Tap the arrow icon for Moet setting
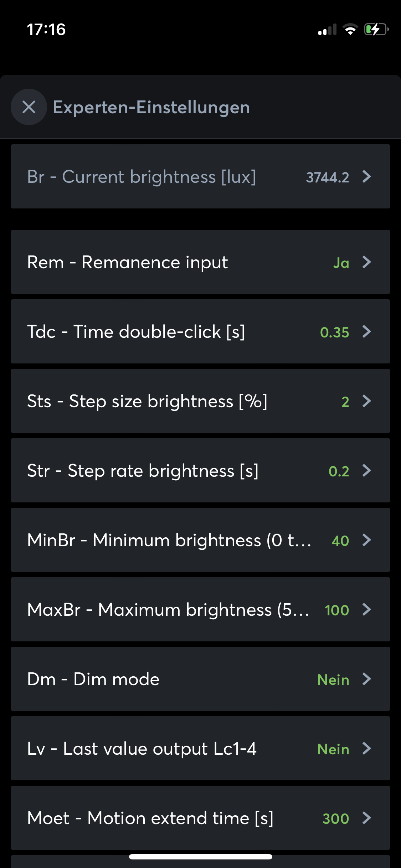 [x=367, y=818]
